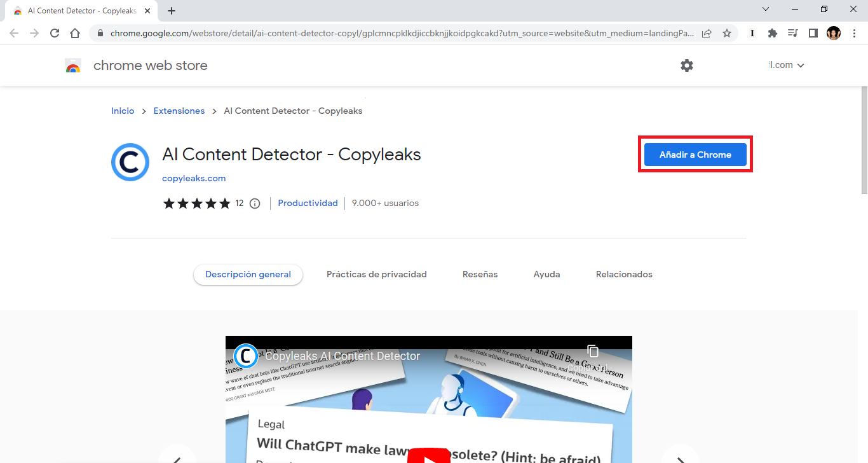The image size is (868, 463).
Task: Click the Añadir a Chrome button
Action: point(695,155)
